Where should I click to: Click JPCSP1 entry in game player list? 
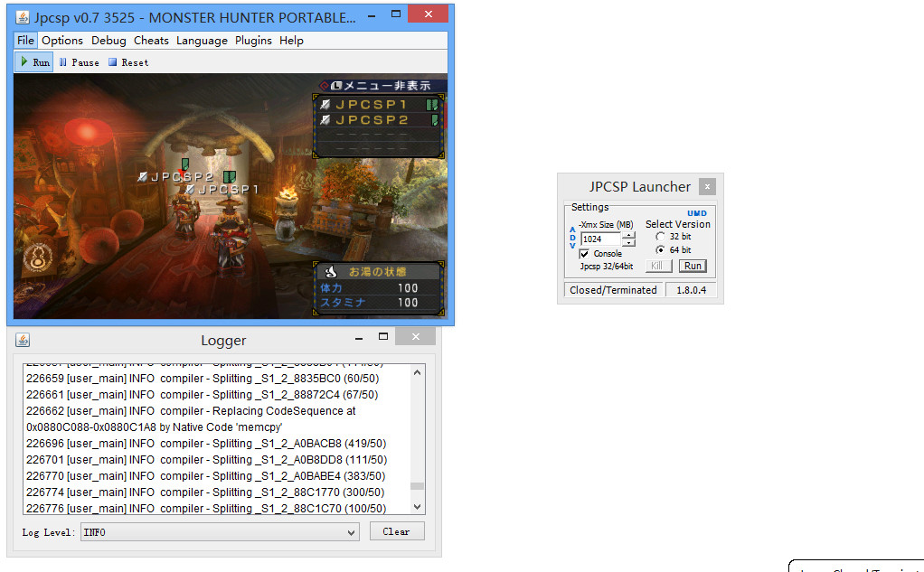[x=379, y=105]
